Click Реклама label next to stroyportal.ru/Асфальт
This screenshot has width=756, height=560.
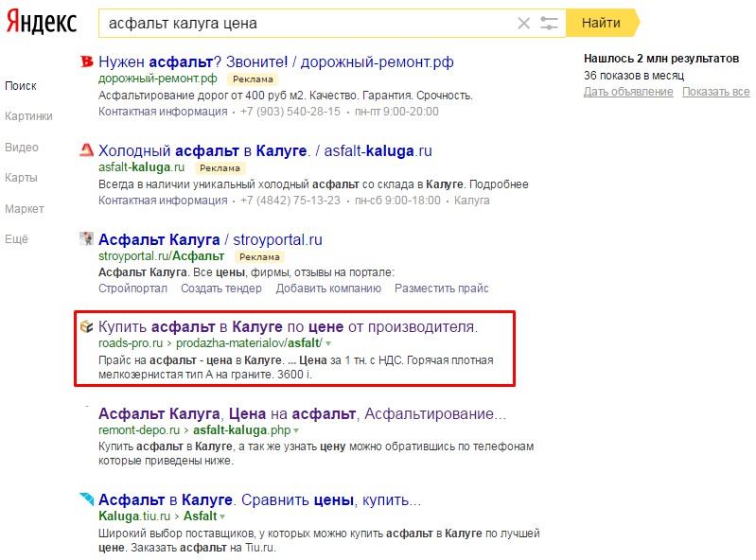(259, 257)
